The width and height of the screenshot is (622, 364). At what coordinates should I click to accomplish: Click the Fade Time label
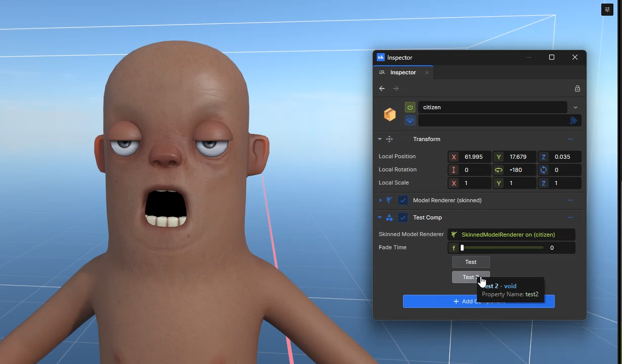tap(392, 248)
